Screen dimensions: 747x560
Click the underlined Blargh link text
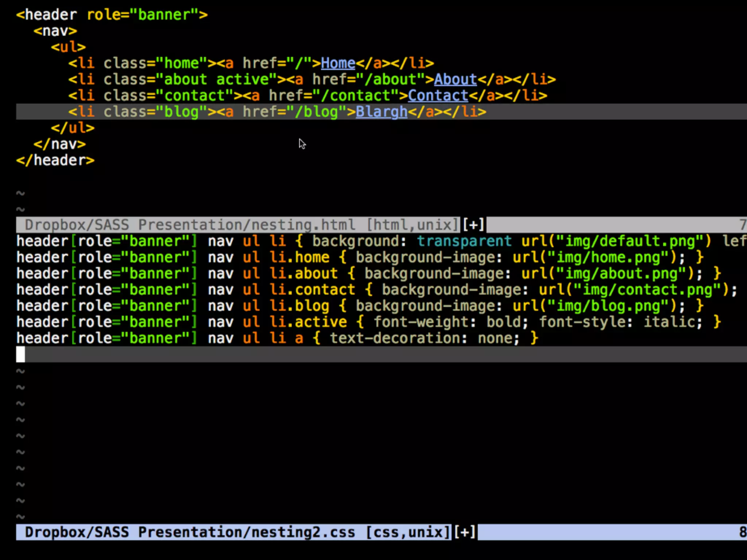(381, 112)
